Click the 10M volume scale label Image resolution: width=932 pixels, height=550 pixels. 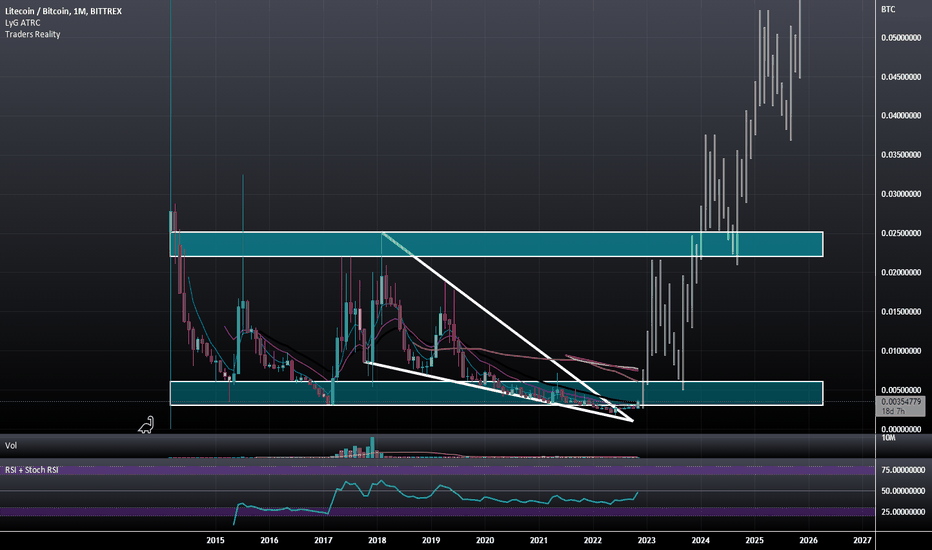point(888,438)
